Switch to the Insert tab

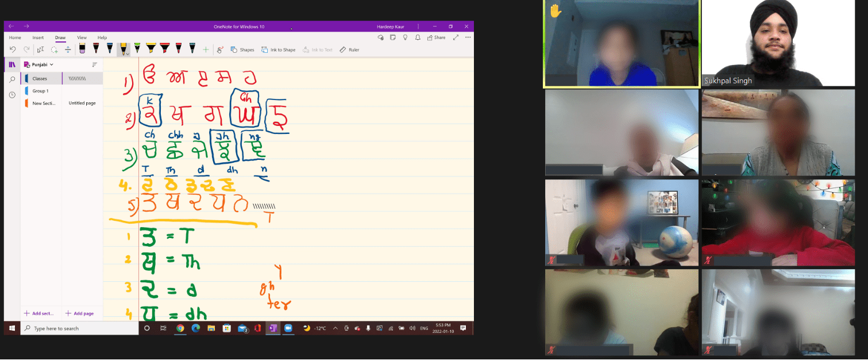click(x=38, y=37)
